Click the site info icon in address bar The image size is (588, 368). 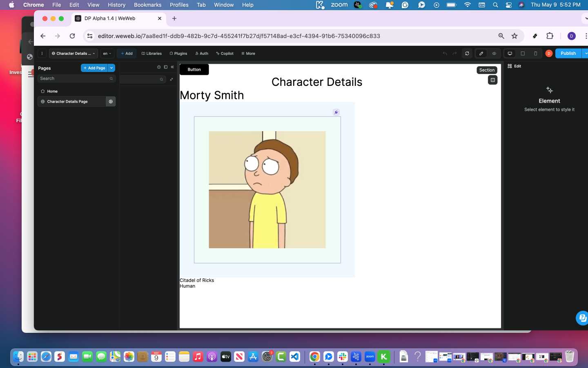tap(90, 36)
